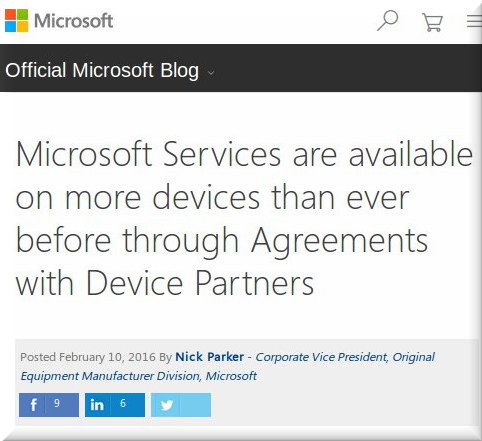Image resolution: width=482 pixels, height=441 pixels.
Task: Click Equipment Manufacturer Division, Microsoft text
Action: point(138,376)
